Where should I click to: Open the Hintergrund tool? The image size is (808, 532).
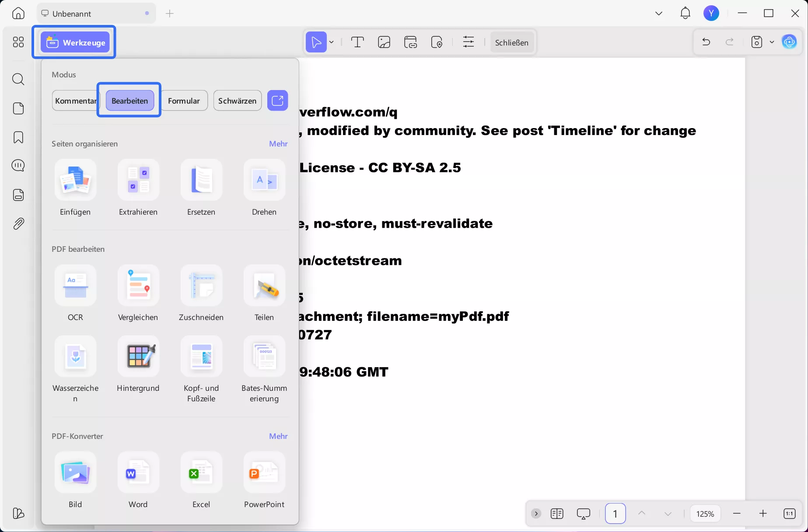point(138,364)
